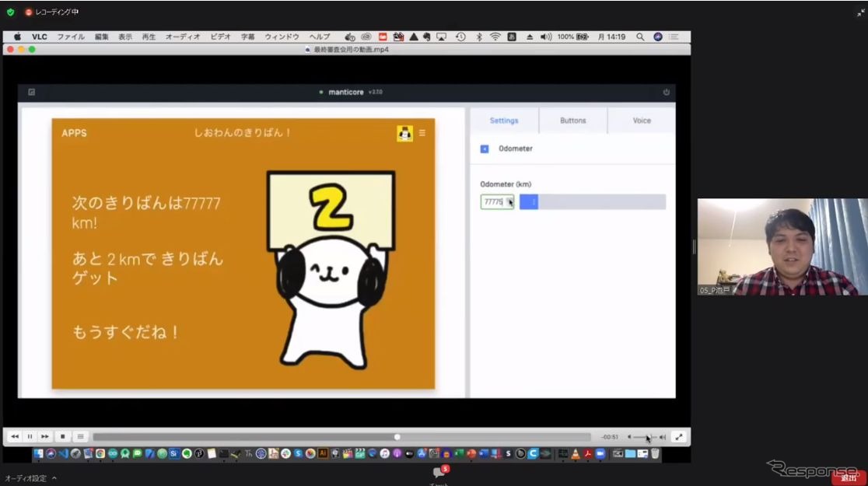This screenshot has height=486, width=868.
Task: Pause the VLC video playback
Action: pyautogui.click(x=30, y=437)
